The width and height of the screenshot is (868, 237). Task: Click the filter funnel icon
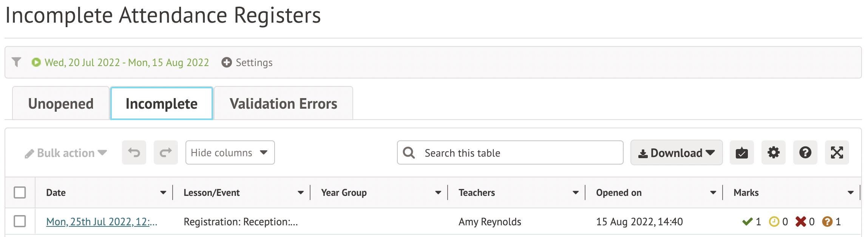tap(16, 62)
